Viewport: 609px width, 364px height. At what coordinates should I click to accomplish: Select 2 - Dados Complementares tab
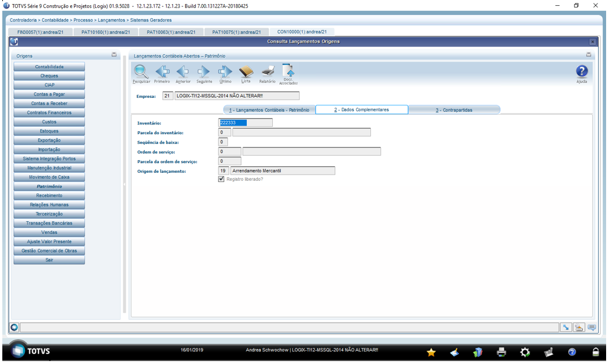pos(362,109)
